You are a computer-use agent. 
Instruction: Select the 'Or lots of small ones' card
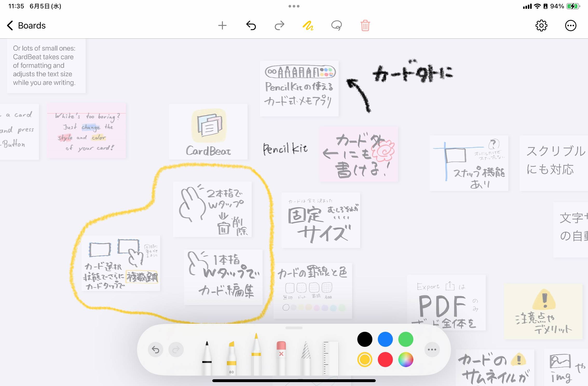coord(46,66)
